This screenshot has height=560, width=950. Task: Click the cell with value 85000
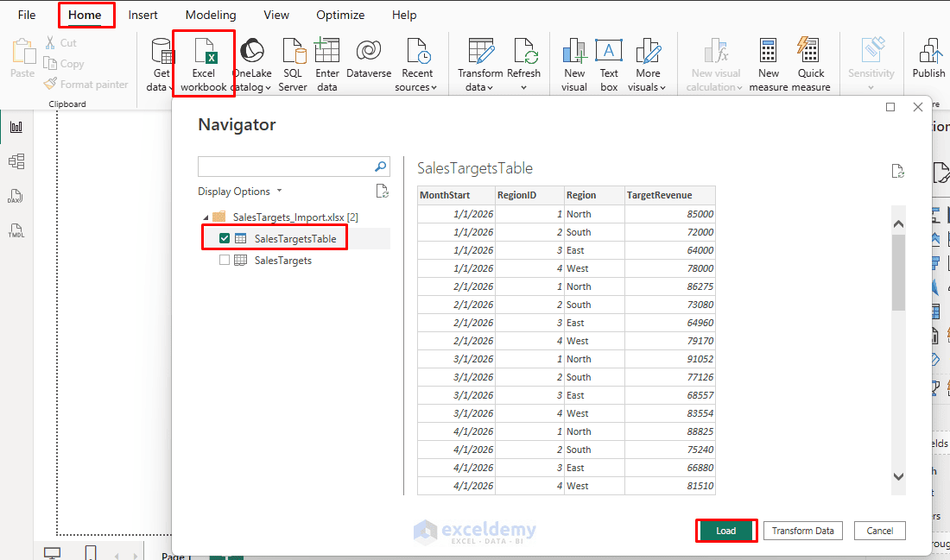click(x=670, y=214)
